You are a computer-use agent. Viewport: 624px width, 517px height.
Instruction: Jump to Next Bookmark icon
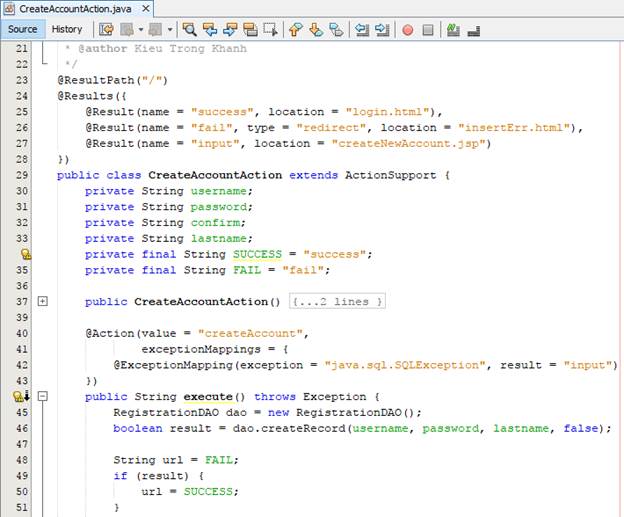pyautogui.click(x=316, y=29)
